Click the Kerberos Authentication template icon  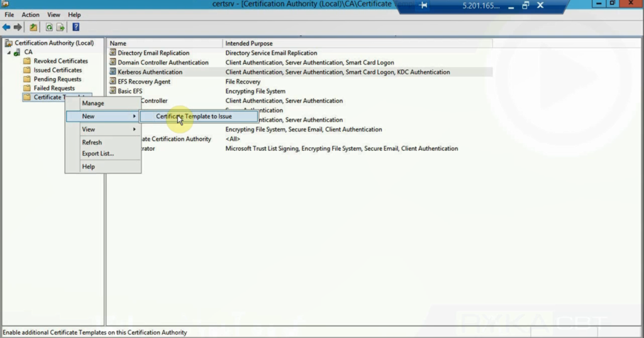(113, 72)
